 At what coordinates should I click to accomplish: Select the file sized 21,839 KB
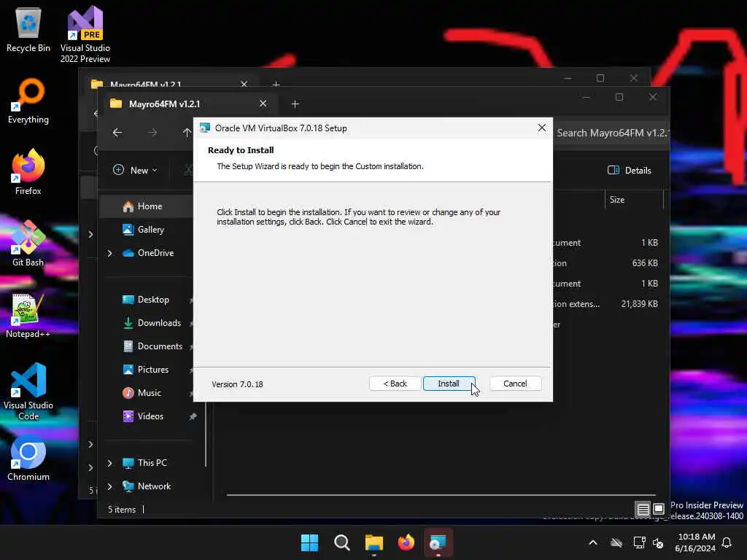click(x=605, y=304)
